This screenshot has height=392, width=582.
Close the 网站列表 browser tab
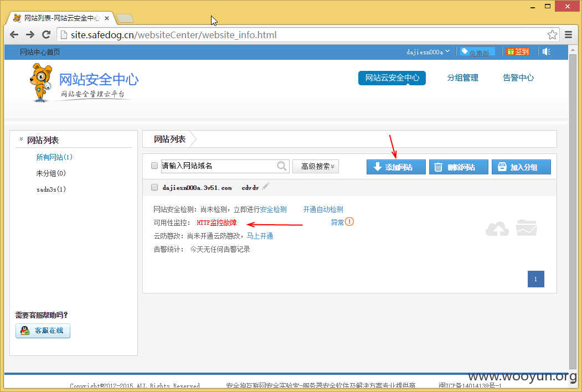click(107, 18)
